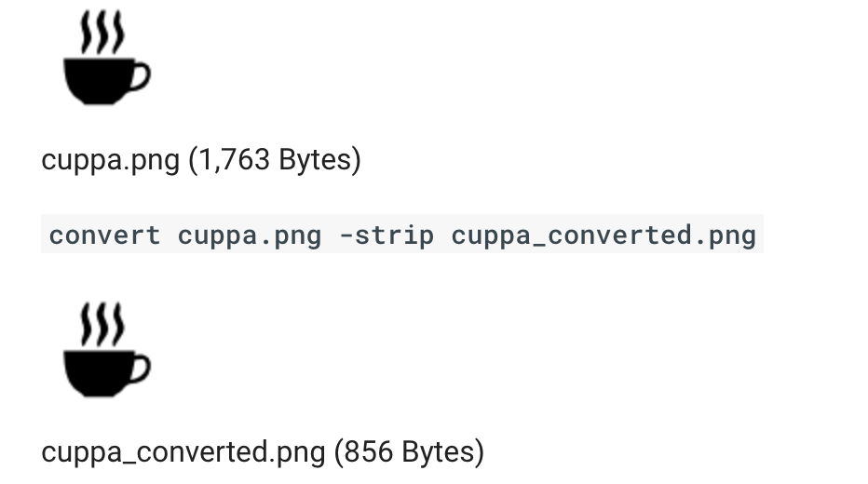Click the handle of the top coffee cup
Image resolution: width=868 pixels, height=484 pixels.
tap(141, 75)
